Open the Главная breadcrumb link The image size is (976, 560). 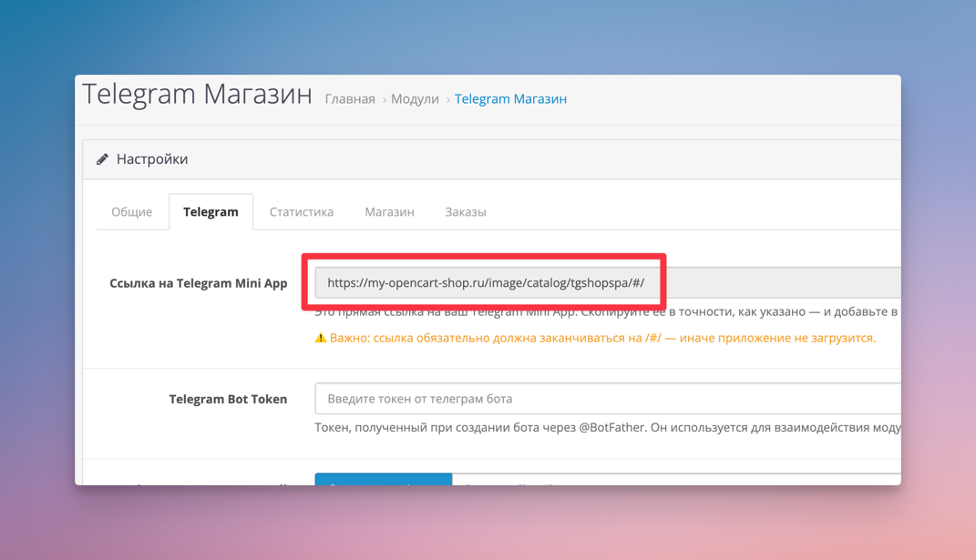[350, 98]
